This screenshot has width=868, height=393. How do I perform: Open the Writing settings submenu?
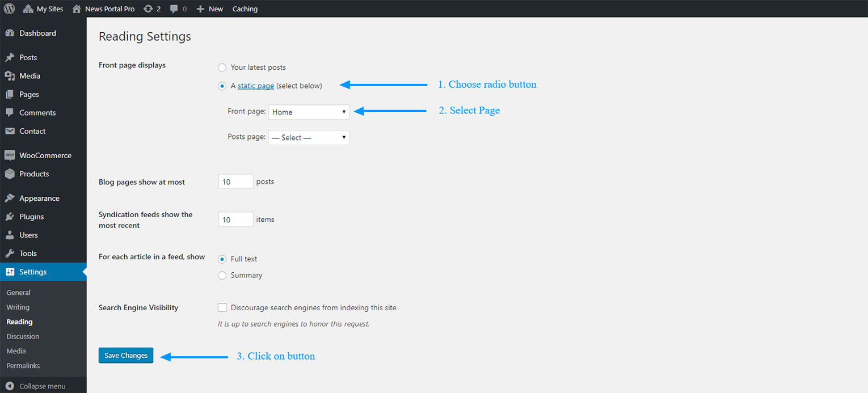coord(18,307)
